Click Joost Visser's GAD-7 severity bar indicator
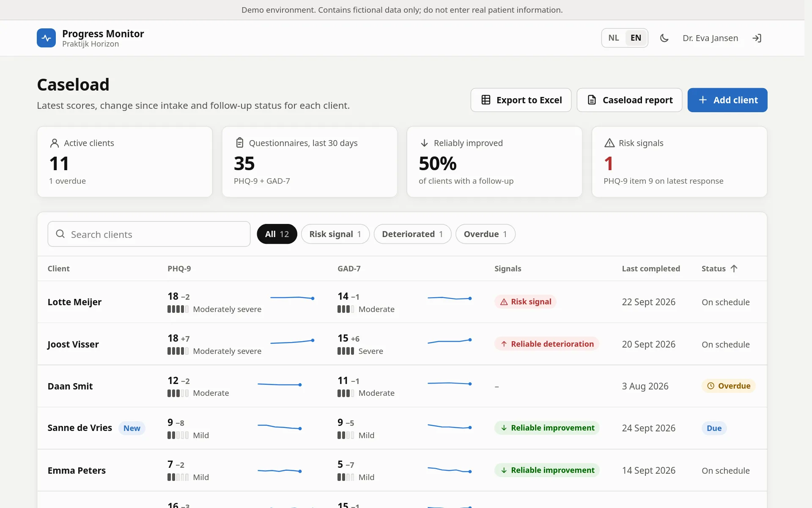The image size is (812, 508). coord(346,351)
